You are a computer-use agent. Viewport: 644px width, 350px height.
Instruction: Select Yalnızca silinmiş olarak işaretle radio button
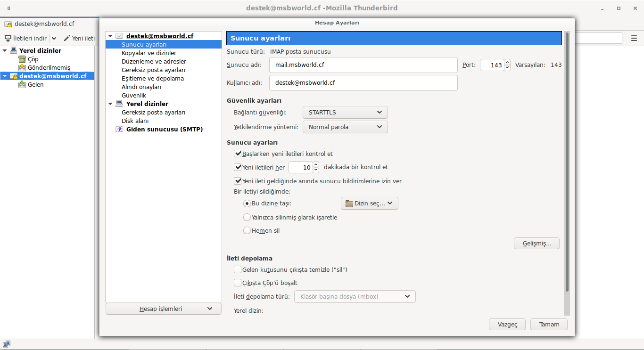(247, 217)
